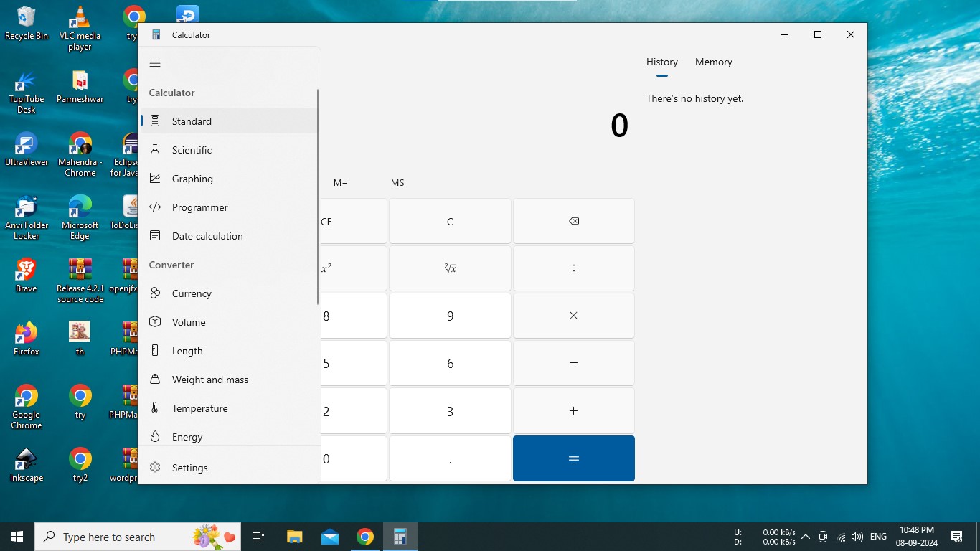The height and width of the screenshot is (551, 980).
Task: Click the number 6 key
Action: [x=450, y=363]
